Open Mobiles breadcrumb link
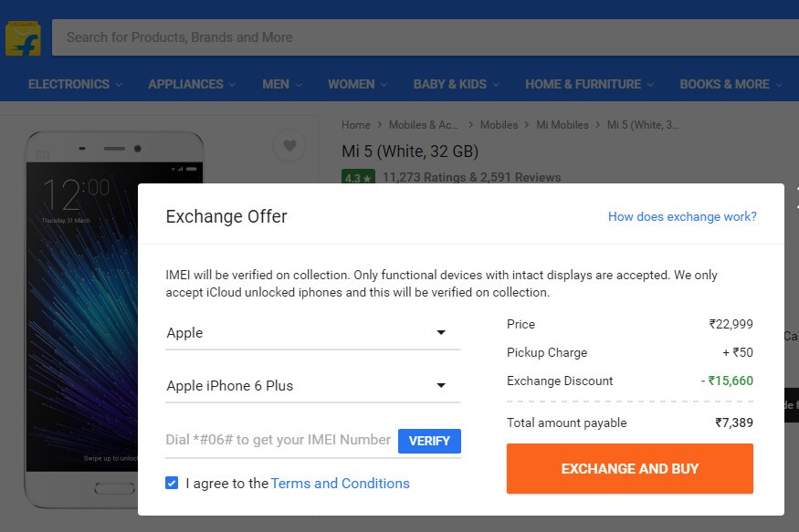The height and width of the screenshot is (532, 799). 499,125
